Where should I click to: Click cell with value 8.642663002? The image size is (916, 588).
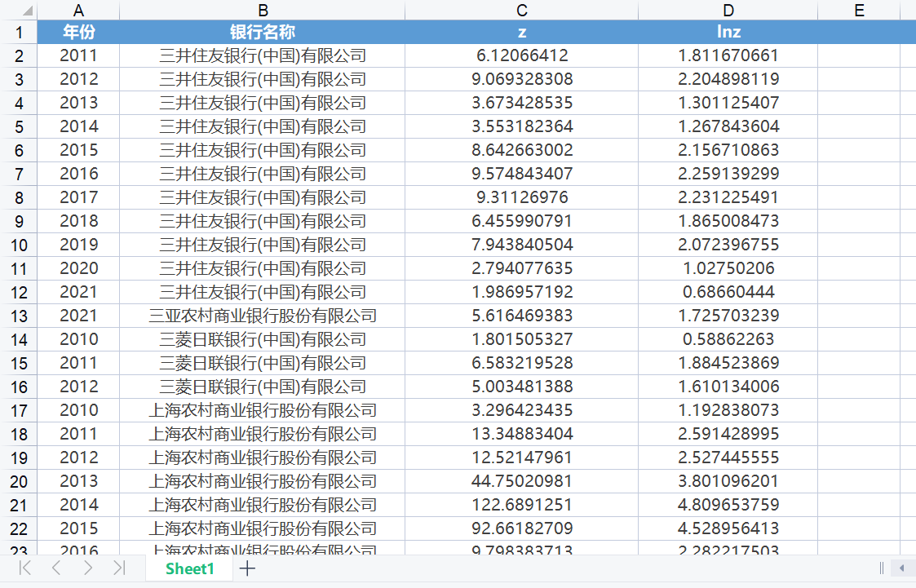[x=522, y=150]
